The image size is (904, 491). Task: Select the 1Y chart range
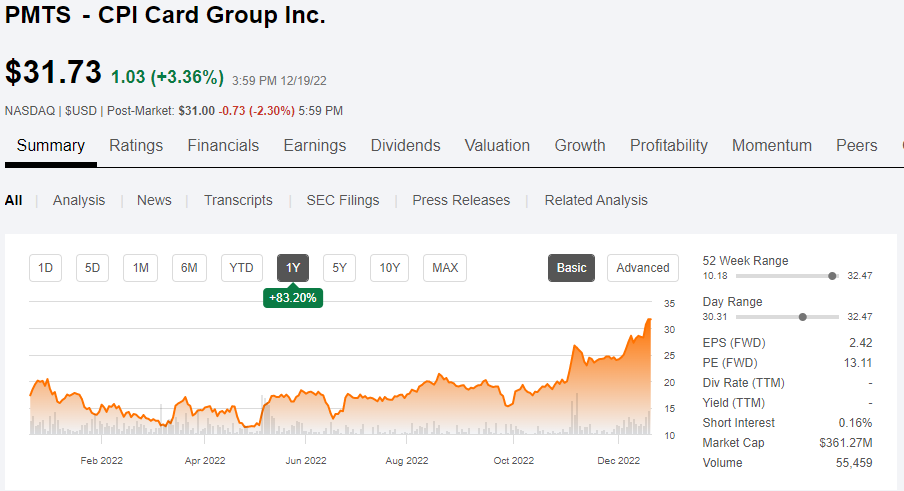(x=293, y=268)
